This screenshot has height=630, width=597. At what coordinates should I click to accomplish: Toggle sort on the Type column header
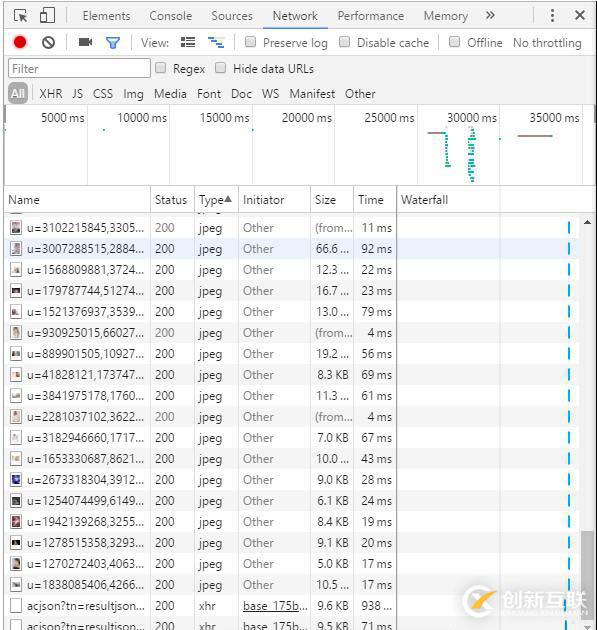[216, 200]
